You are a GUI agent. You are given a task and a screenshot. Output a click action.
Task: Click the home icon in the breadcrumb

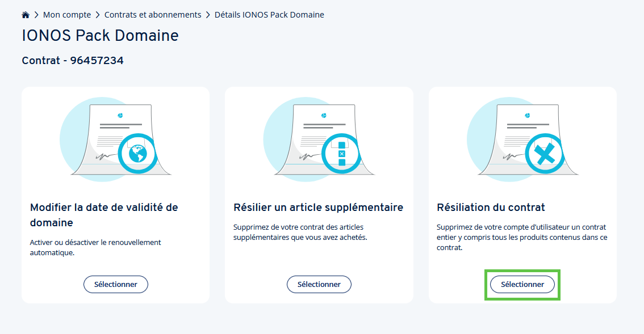pyautogui.click(x=26, y=15)
